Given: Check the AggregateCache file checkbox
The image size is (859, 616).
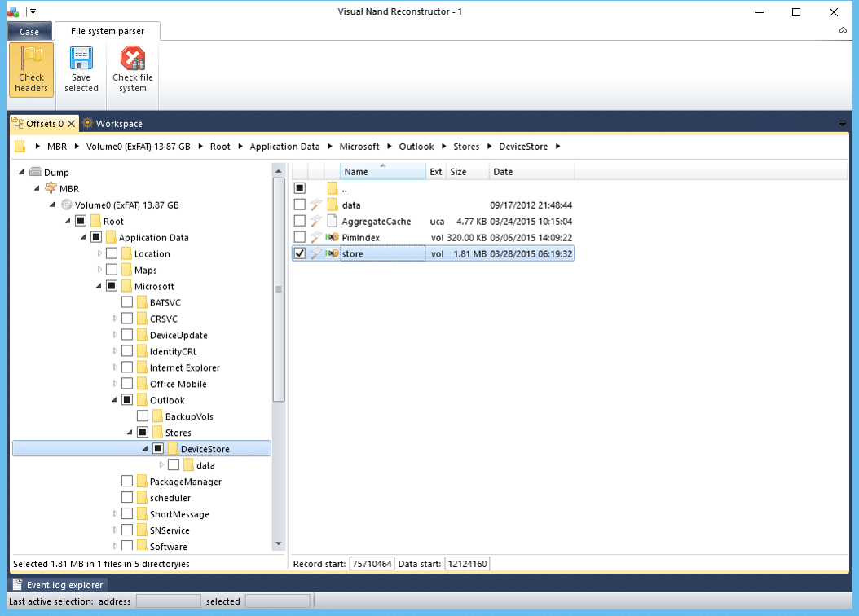Looking at the screenshot, I should (x=300, y=221).
